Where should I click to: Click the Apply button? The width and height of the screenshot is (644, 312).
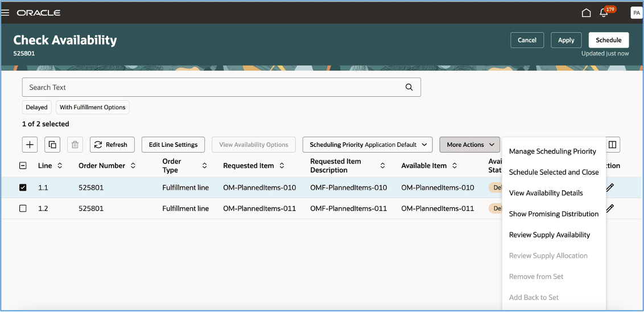(566, 40)
